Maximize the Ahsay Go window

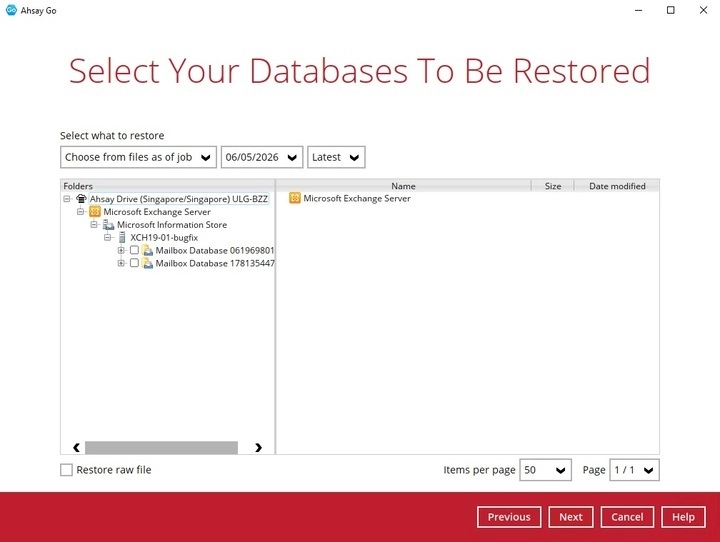click(x=671, y=10)
